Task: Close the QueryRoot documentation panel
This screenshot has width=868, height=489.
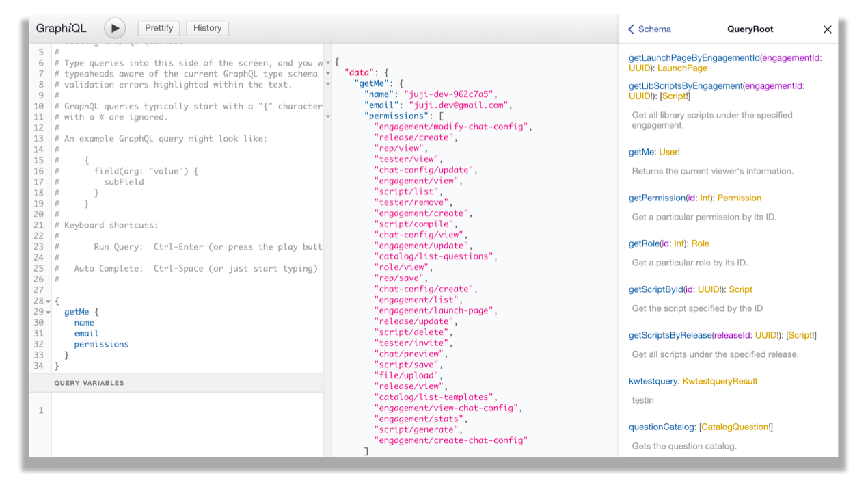Action: pos(827,29)
